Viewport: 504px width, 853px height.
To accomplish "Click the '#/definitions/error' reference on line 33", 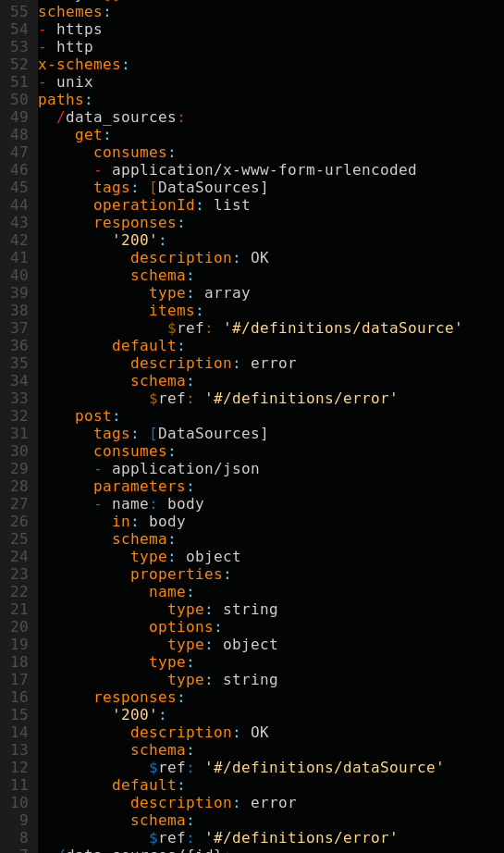I will point(301,398).
